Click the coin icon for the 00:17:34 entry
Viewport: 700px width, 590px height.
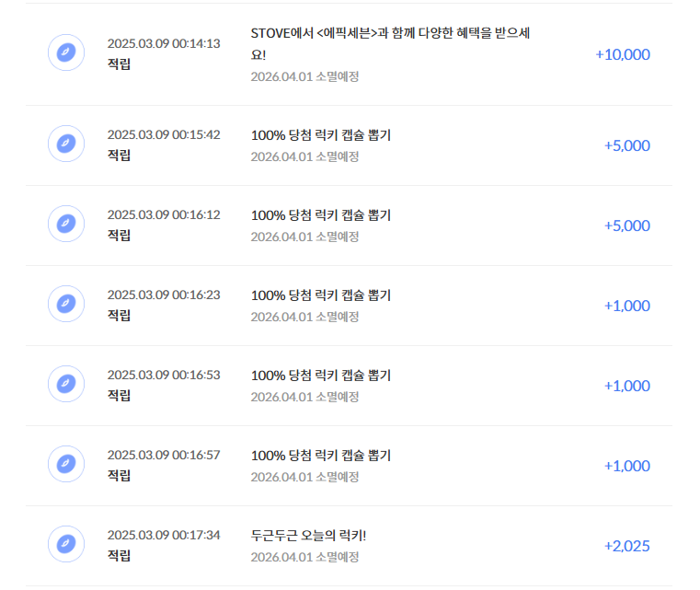click(66, 544)
